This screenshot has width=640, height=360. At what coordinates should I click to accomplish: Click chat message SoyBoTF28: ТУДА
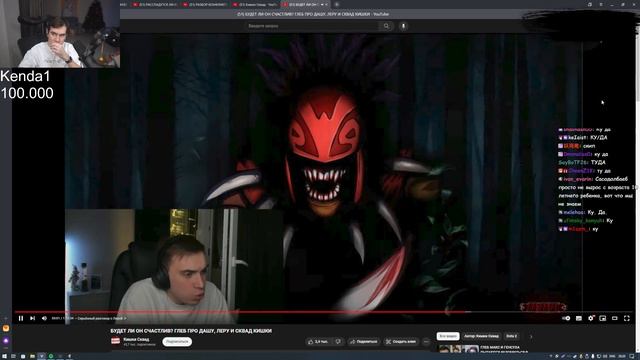coord(582,162)
